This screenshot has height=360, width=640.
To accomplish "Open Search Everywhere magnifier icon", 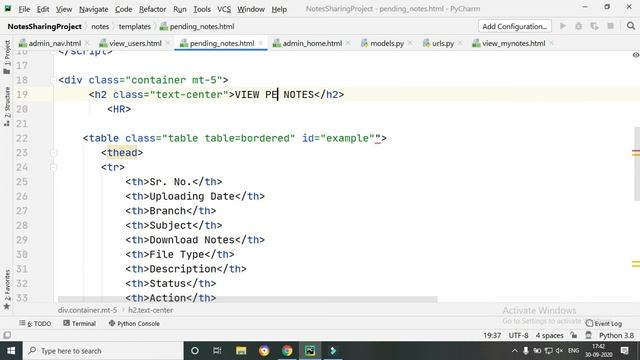I will (631, 26).
